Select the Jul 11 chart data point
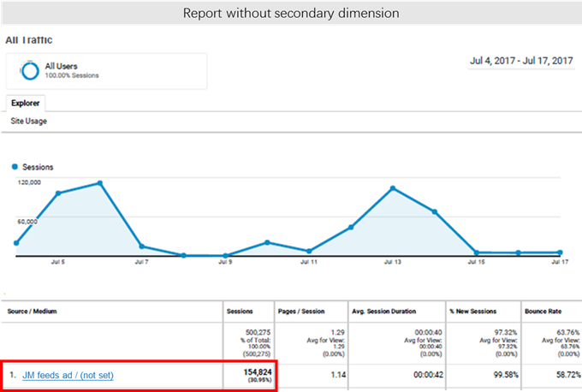 click(309, 251)
